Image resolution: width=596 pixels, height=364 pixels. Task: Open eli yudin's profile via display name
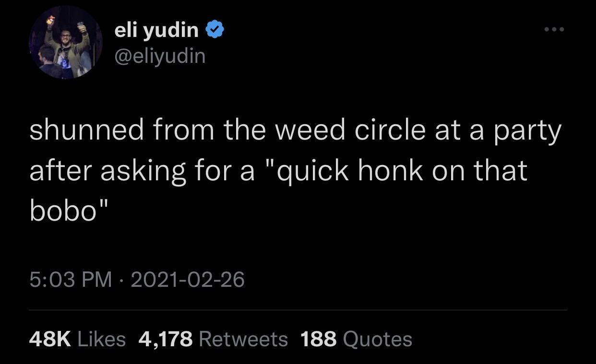(x=155, y=29)
